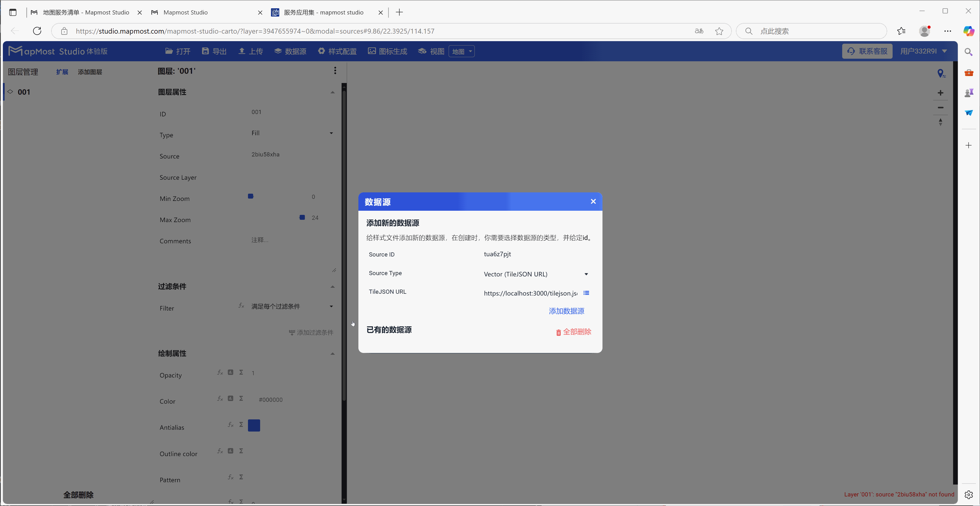Viewport: 980px width, 506px height.
Task: Switch to the 服务应用集 browser tab
Action: (323, 12)
